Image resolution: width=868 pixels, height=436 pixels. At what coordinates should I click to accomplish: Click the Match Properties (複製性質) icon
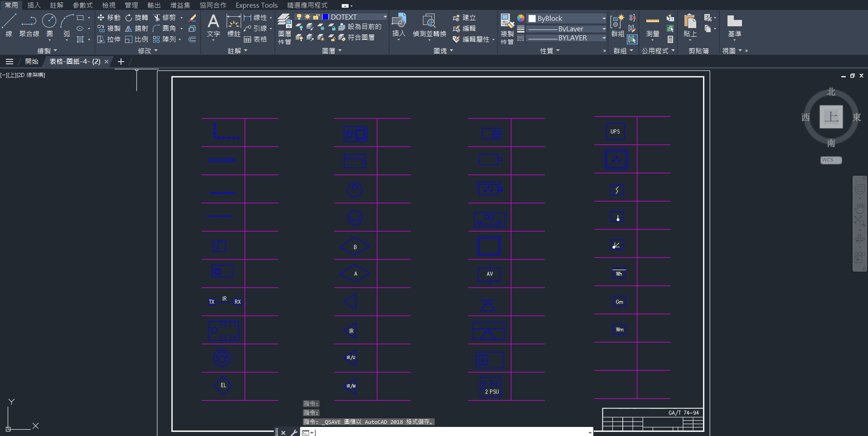(507, 28)
